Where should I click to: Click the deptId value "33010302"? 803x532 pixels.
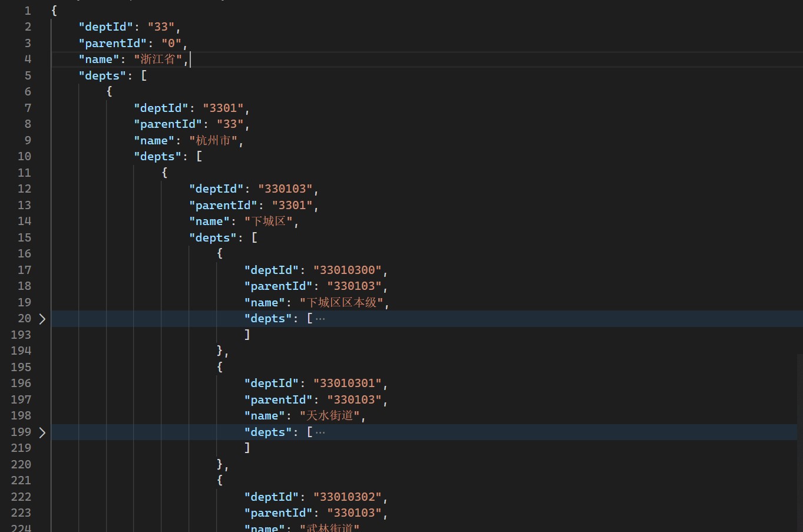(348, 497)
